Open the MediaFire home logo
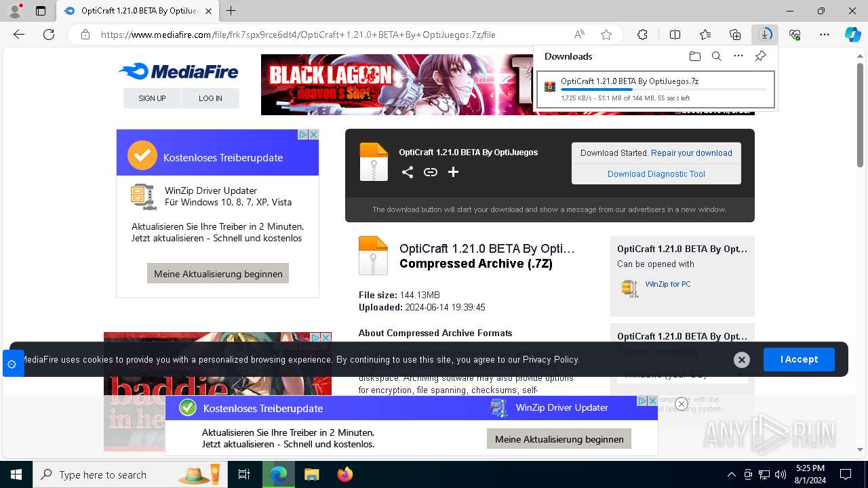This screenshot has height=488, width=868. (178, 71)
